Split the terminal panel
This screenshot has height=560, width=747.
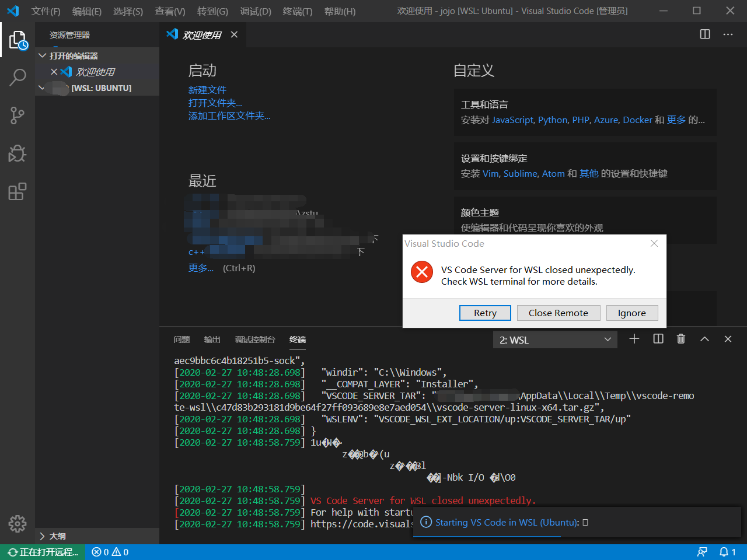(658, 339)
